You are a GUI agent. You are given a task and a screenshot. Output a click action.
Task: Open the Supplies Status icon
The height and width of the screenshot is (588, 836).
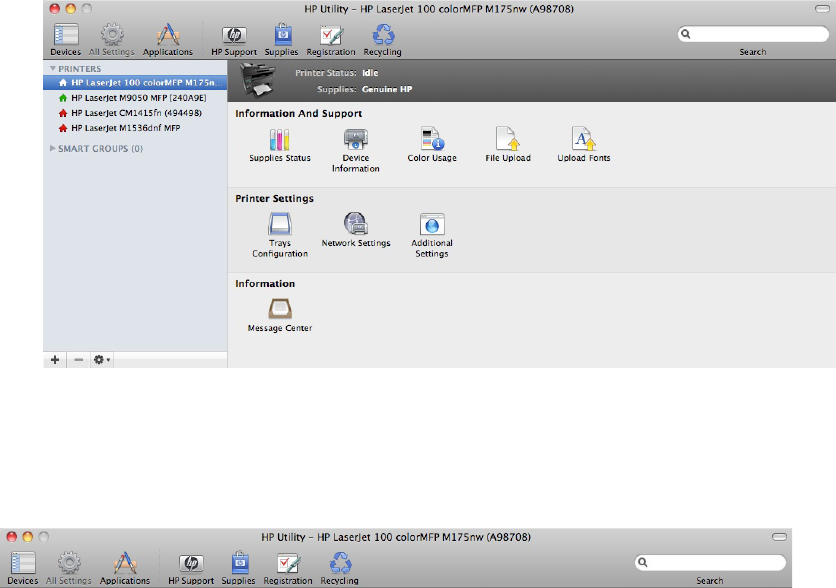(x=279, y=145)
